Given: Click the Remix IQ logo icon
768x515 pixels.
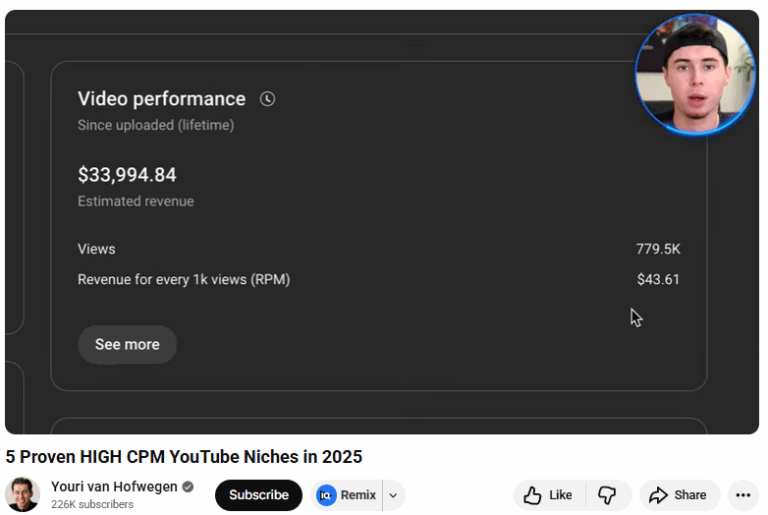Looking at the screenshot, I should coord(326,495).
